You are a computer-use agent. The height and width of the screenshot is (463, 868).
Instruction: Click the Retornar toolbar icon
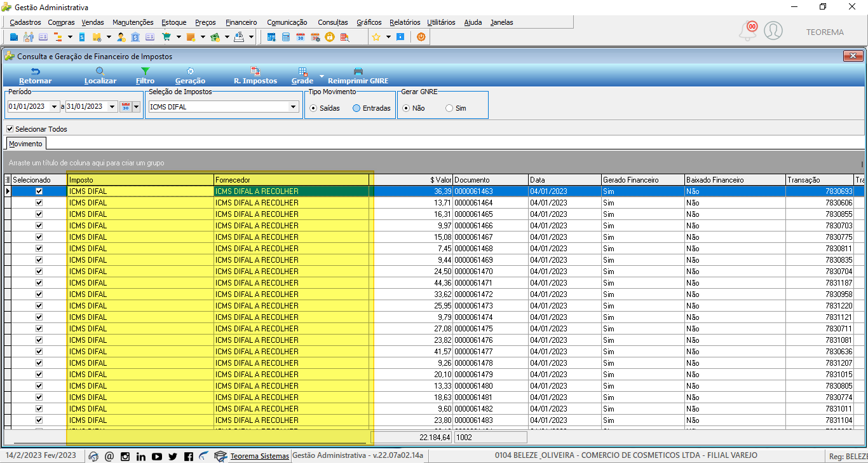[x=36, y=72]
